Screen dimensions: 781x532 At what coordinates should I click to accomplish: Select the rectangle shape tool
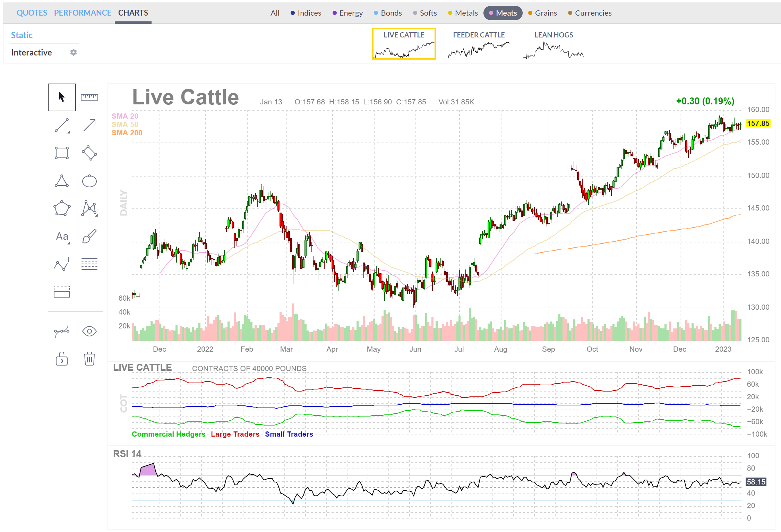[62, 153]
